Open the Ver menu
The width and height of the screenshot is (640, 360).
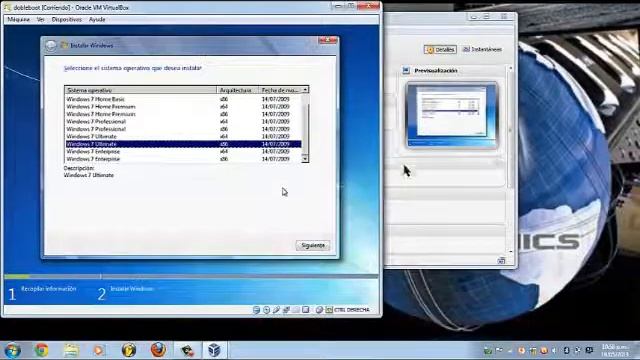coord(40,19)
